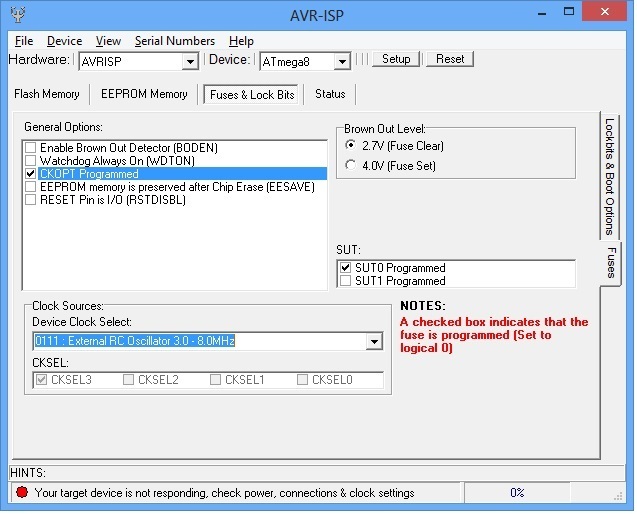Close the AVR-ISP window
This screenshot has width=637, height=514.
pyautogui.click(x=604, y=11)
